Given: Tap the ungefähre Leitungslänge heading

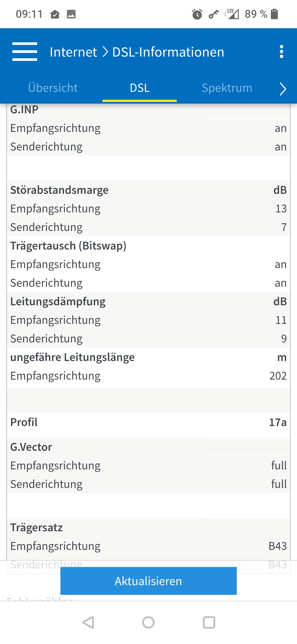Looking at the screenshot, I should tap(72, 357).
